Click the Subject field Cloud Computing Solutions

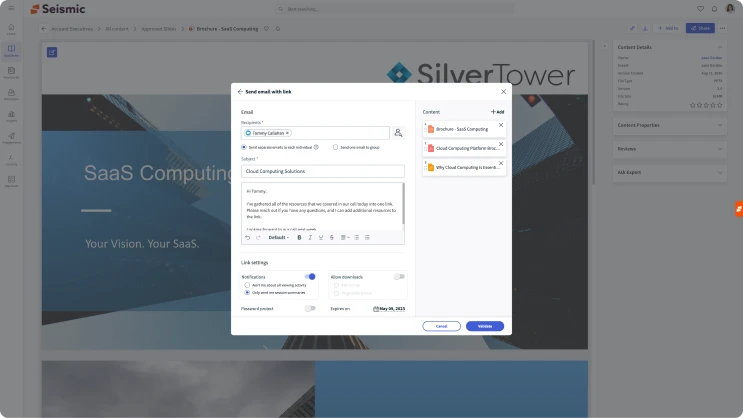pos(323,171)
